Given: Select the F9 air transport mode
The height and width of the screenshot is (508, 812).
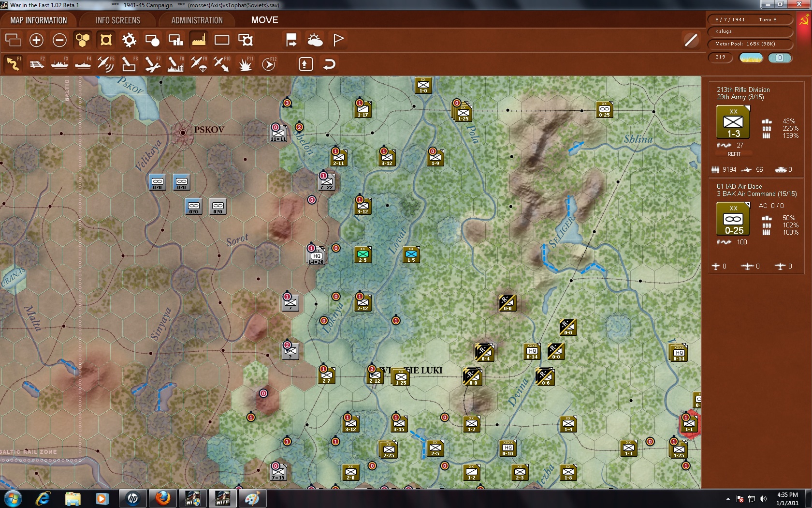Looking at the screenshot, I should [199, 64].
